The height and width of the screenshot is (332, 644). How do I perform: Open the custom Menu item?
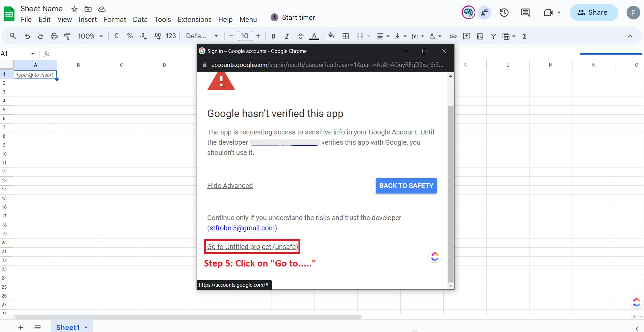pyautogui.click(x=248, y=19)
